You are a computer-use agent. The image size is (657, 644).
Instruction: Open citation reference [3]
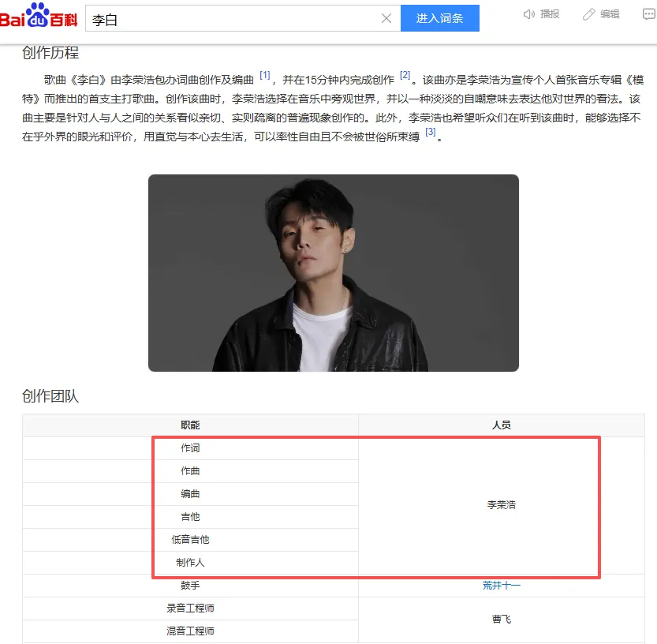point(431,132)
